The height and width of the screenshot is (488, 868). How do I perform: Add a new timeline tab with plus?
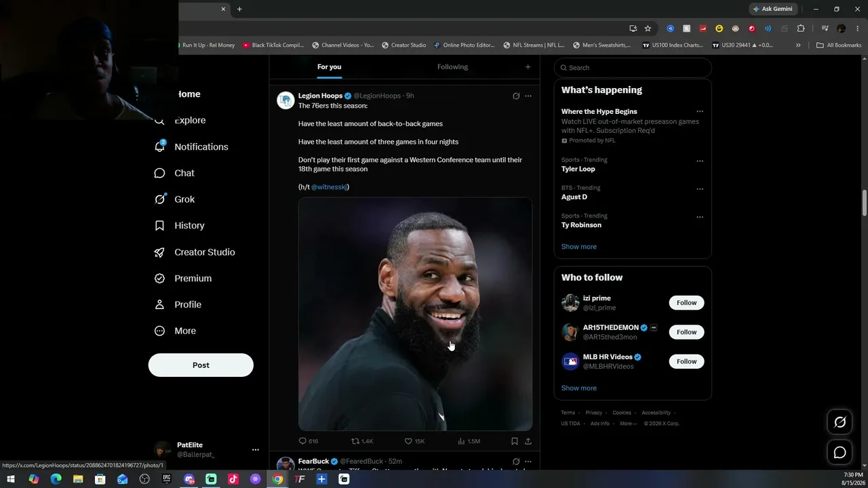tap(528, 67)
